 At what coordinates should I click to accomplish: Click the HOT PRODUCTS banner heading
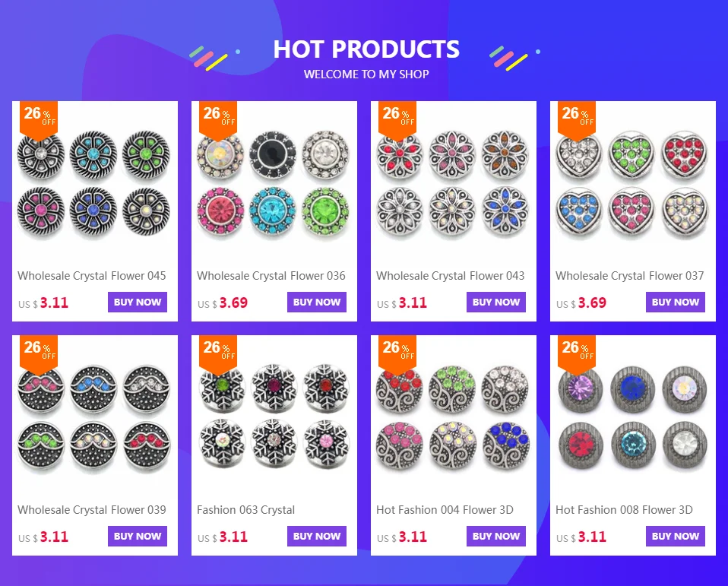coord(366,49)
